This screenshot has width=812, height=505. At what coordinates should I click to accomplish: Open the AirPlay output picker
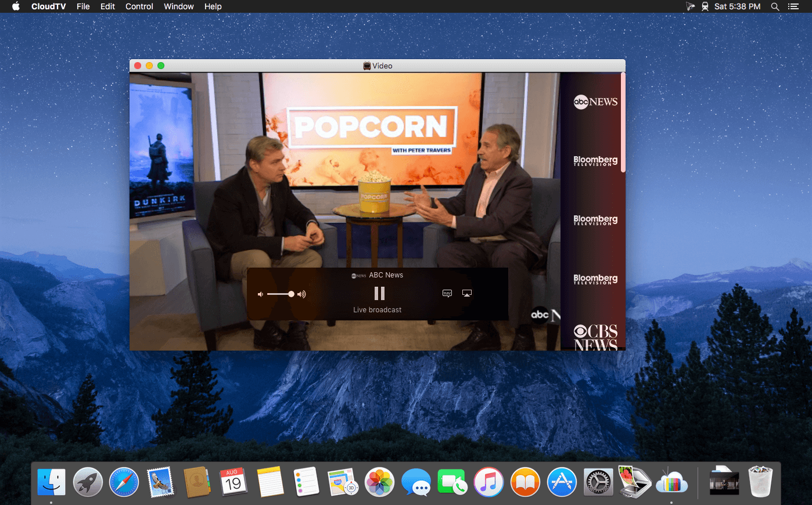click(x=467, y=293)
